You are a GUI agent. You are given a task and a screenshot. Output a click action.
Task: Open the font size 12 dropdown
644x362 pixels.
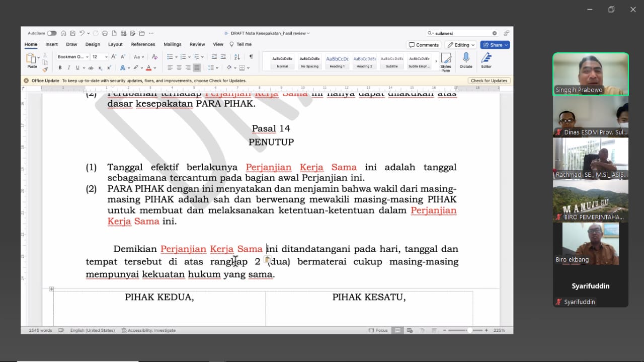(106, 57)
